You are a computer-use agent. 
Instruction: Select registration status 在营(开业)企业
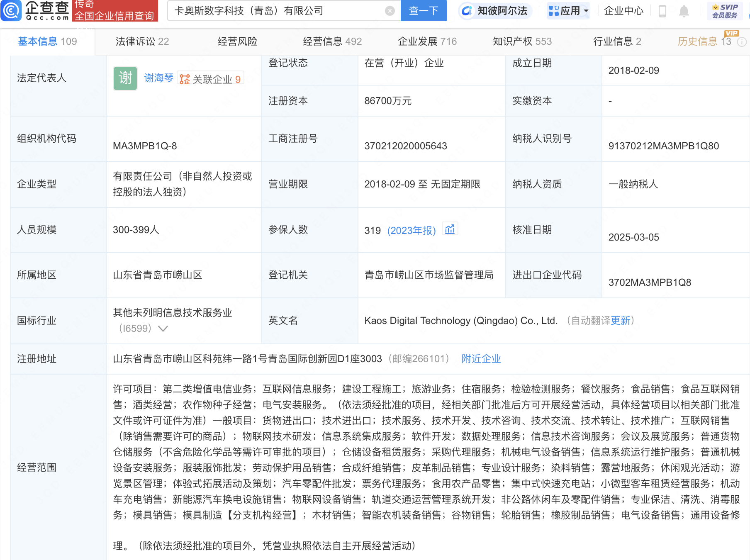404,63
